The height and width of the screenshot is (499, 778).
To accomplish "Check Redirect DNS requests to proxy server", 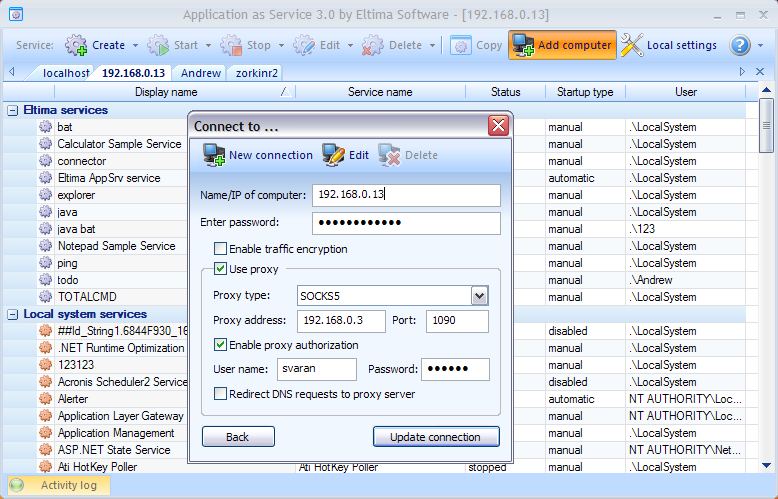I will 220,394.
